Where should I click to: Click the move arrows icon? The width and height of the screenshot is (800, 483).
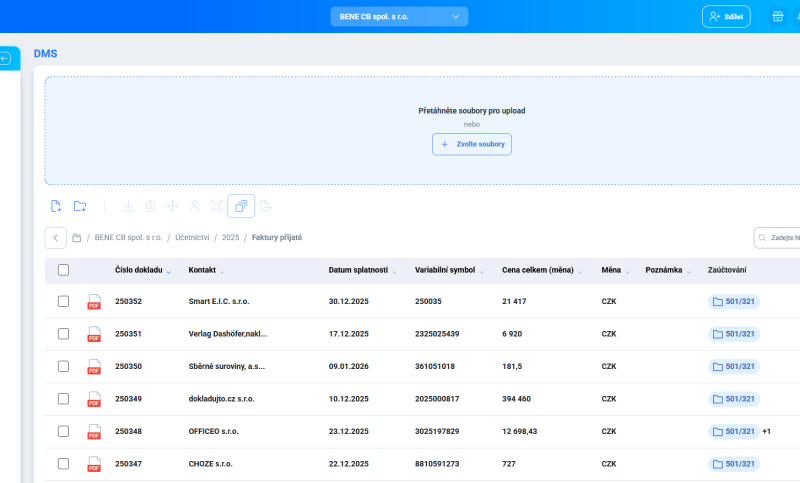click(x=172, y=206)
